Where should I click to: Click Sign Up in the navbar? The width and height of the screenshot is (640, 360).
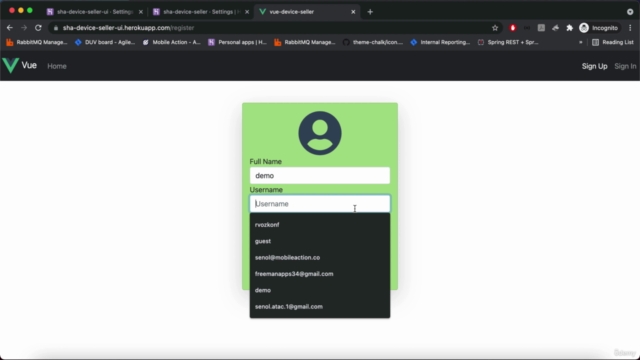[x=594, y=66]
